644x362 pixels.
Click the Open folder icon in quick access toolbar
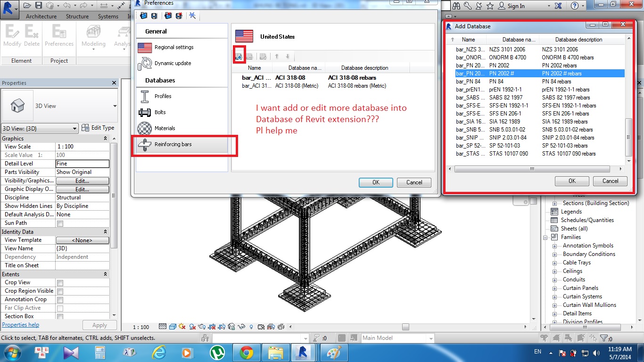pyautogui.click(x=27, y=6)
